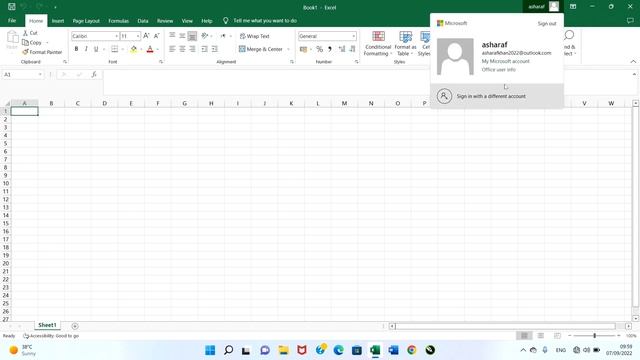Open the Format as Table gallery
640x360 pixels.
point(405,43)
